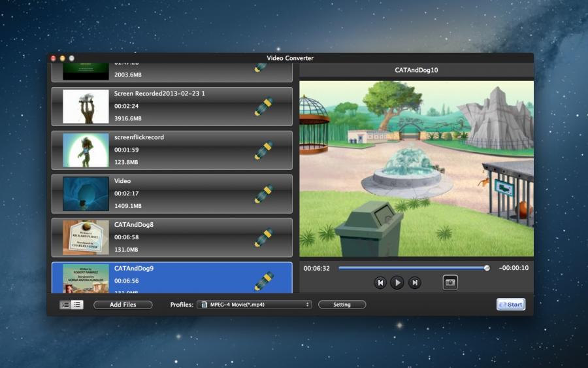Click the duration '00:06:56'
The height and width of the screenshot is (368, 588).
click(126, 280)
